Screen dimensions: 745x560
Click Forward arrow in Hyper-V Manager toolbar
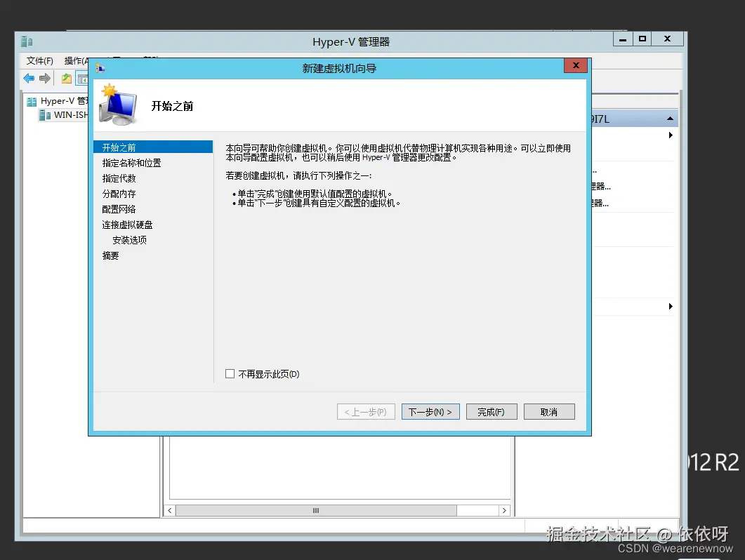click(45, 79)
